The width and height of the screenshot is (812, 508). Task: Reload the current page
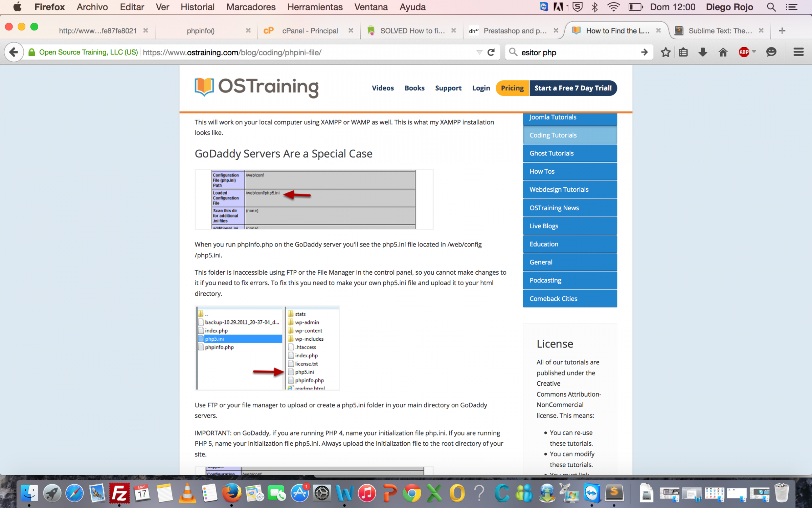491,52
